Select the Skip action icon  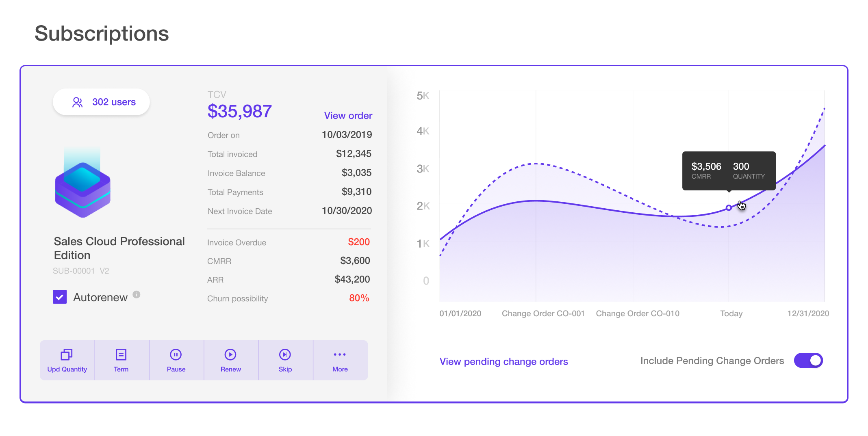[x=285, y=354]
